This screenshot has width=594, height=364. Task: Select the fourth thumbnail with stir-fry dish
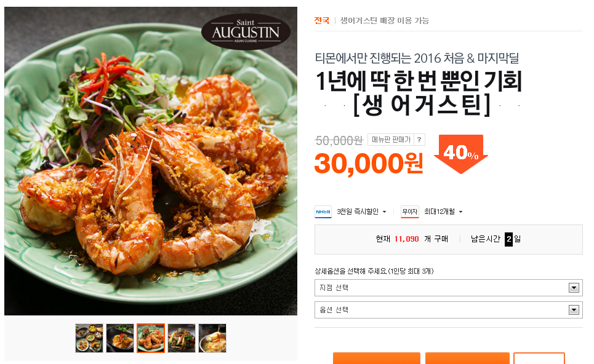[182, 338]
